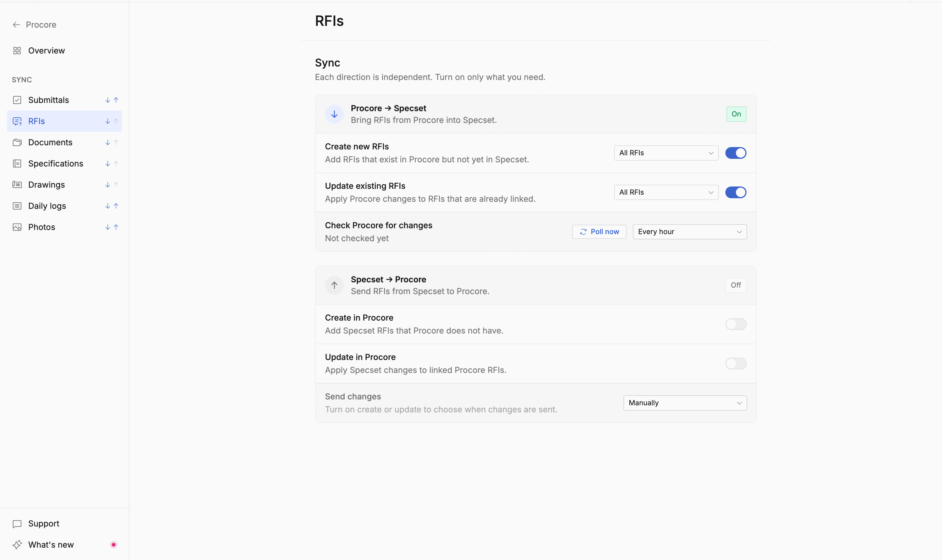Screen dimensions: 942x560
Task: Click the up-arrow icon in Specset → Procore header
Action: coord(334,285)
